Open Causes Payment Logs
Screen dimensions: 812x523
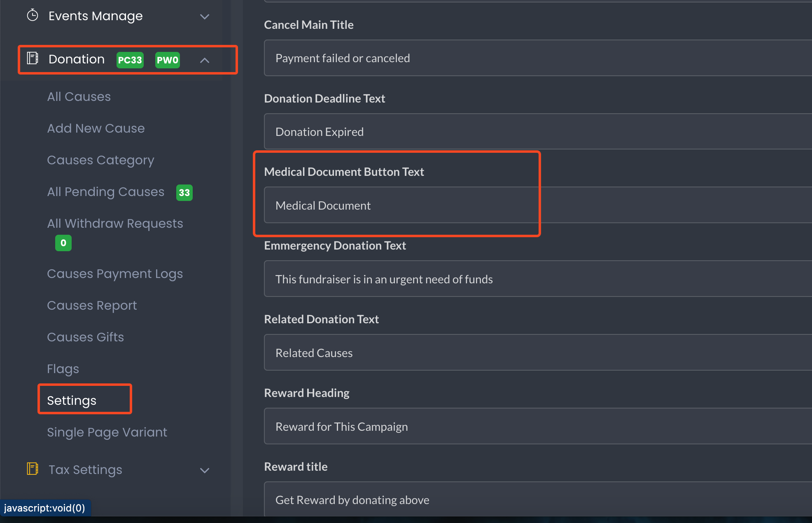(115, 274)
